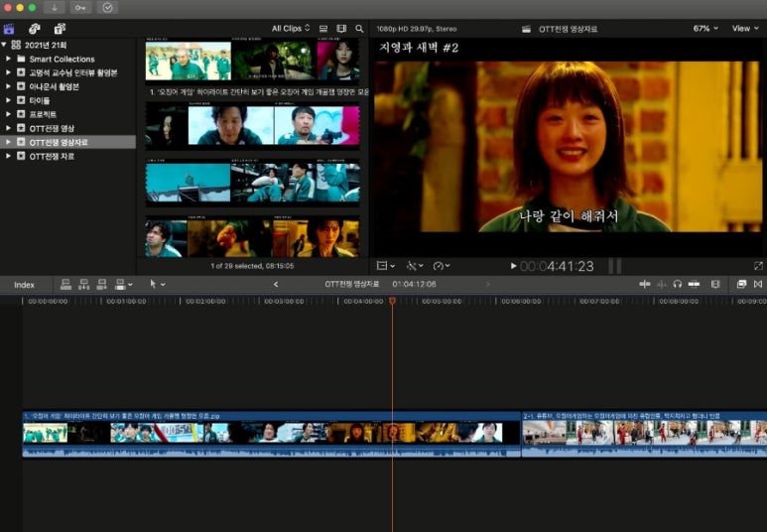Click the orange playhead on timeline ruler
767x532 pixels.
pos(392,301)
